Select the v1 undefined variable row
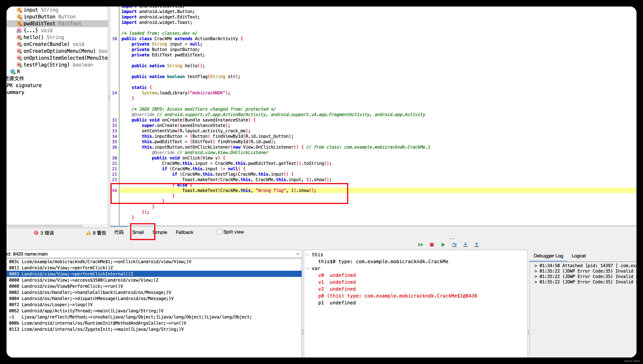This screenshot has height=364, width=643. click(x=337, y=282)
